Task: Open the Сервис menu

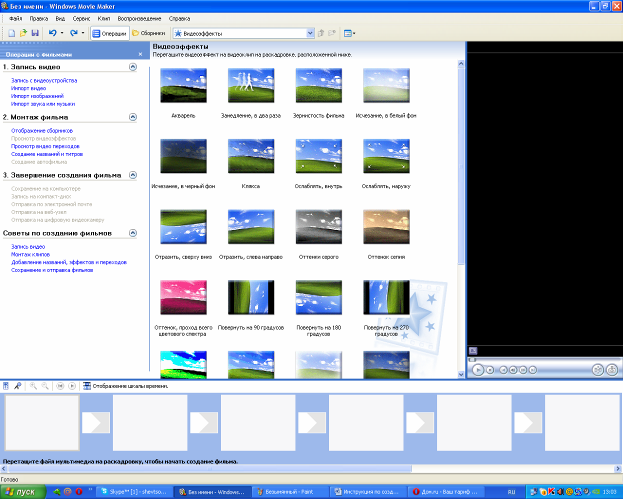Action: (x=81, y=19)
